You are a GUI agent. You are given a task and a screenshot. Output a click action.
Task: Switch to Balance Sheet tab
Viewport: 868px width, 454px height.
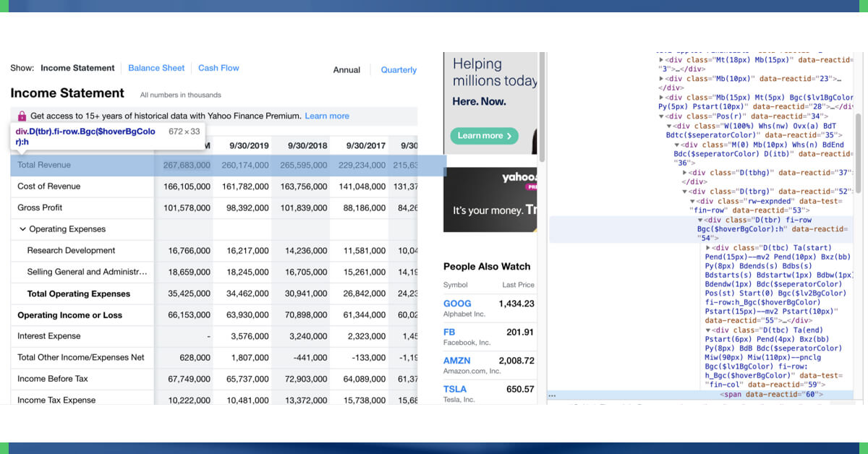click(156, 68)
